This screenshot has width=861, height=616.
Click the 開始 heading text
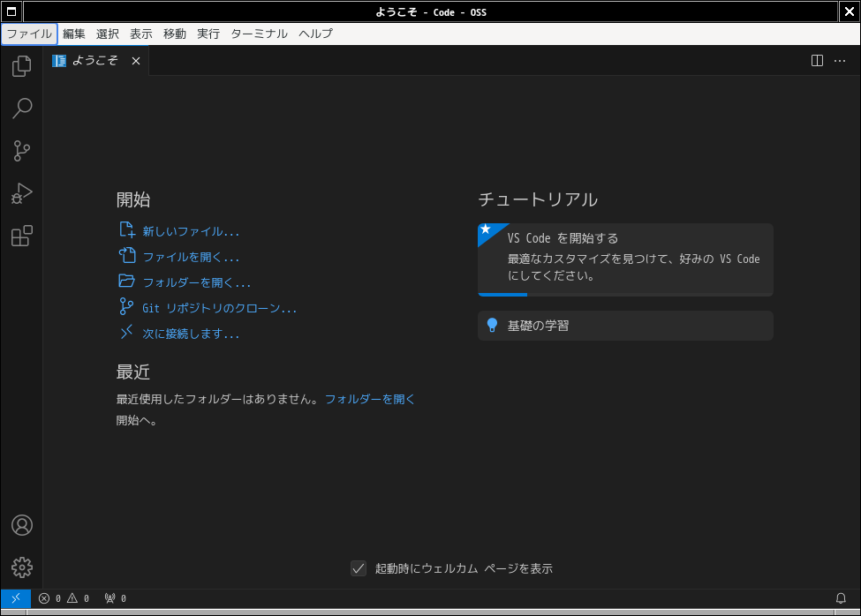[x=132, y=199]
